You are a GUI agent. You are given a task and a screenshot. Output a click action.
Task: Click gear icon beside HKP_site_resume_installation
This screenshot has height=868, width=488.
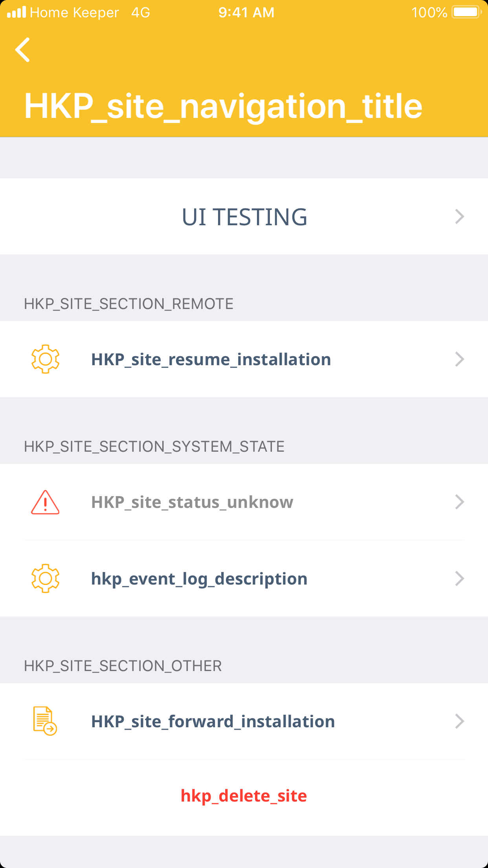coord(45,359)
